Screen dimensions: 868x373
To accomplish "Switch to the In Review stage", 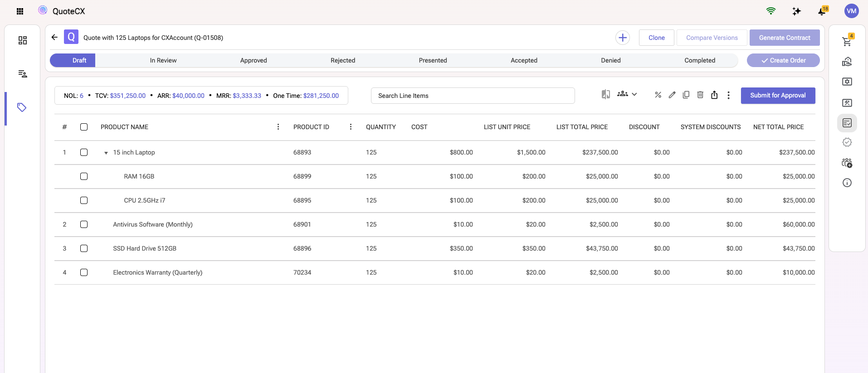I will pos(163,60).
